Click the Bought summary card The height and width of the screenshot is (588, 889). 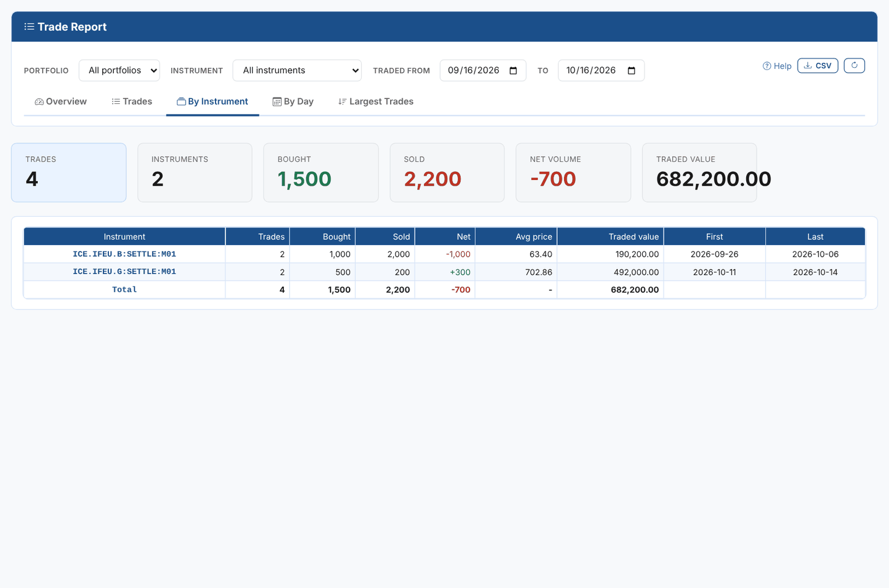321,173
